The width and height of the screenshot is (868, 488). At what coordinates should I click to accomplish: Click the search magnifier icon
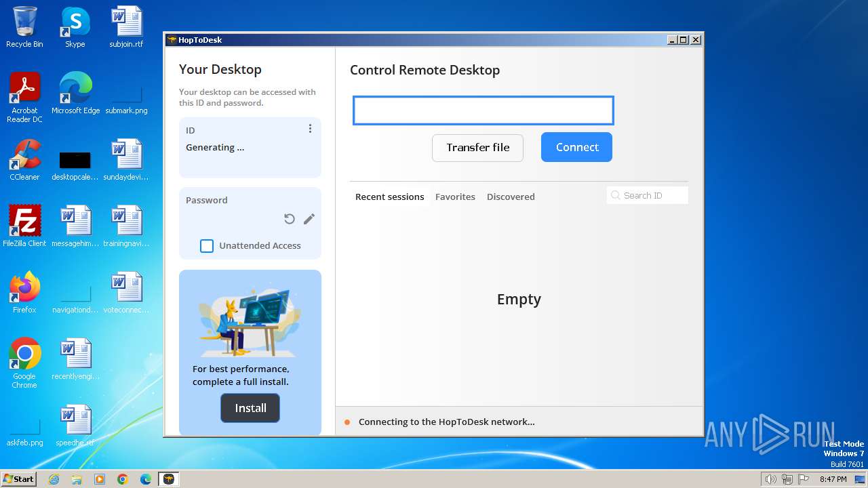(x=616, y=195)
